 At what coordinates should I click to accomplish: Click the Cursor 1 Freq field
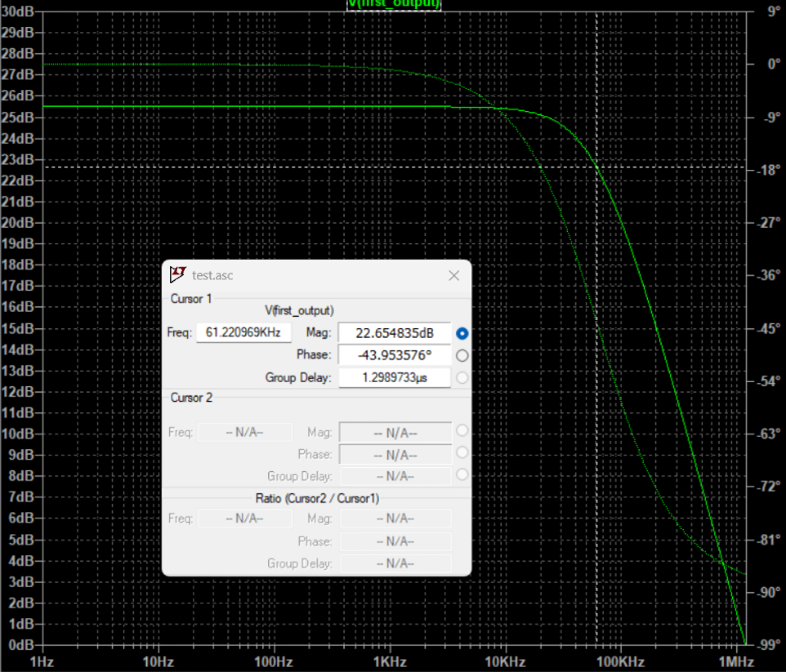(244, 332)
